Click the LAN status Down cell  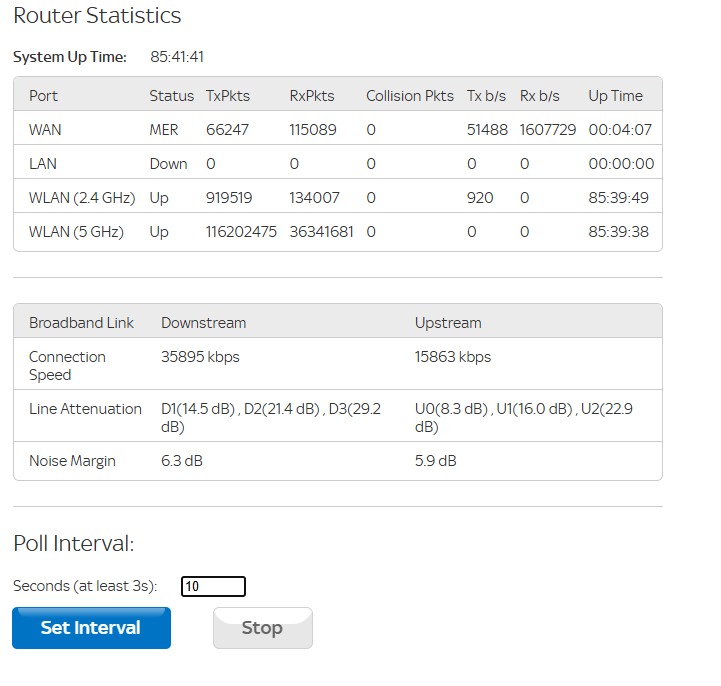[168, 164]
